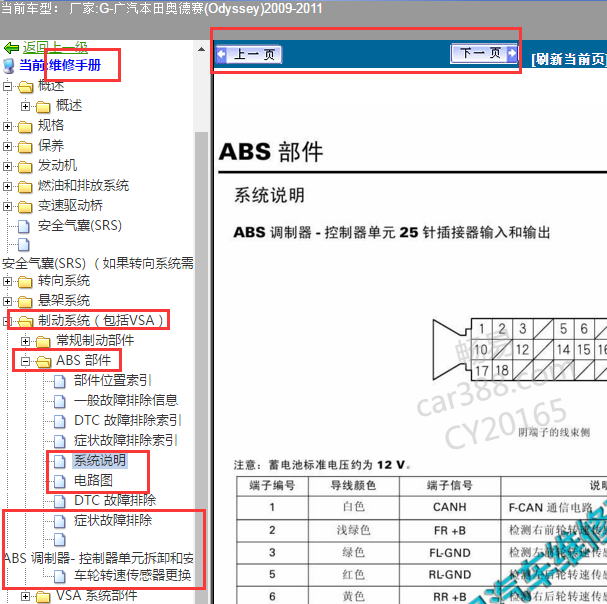
Task: Click the 保养 folder icon
Action: point(25,147)
